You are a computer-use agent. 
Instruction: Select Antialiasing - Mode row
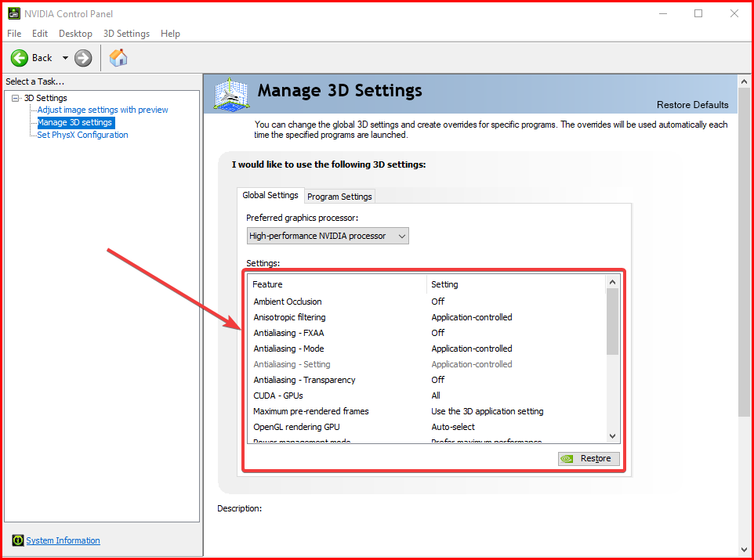(426, 349)
